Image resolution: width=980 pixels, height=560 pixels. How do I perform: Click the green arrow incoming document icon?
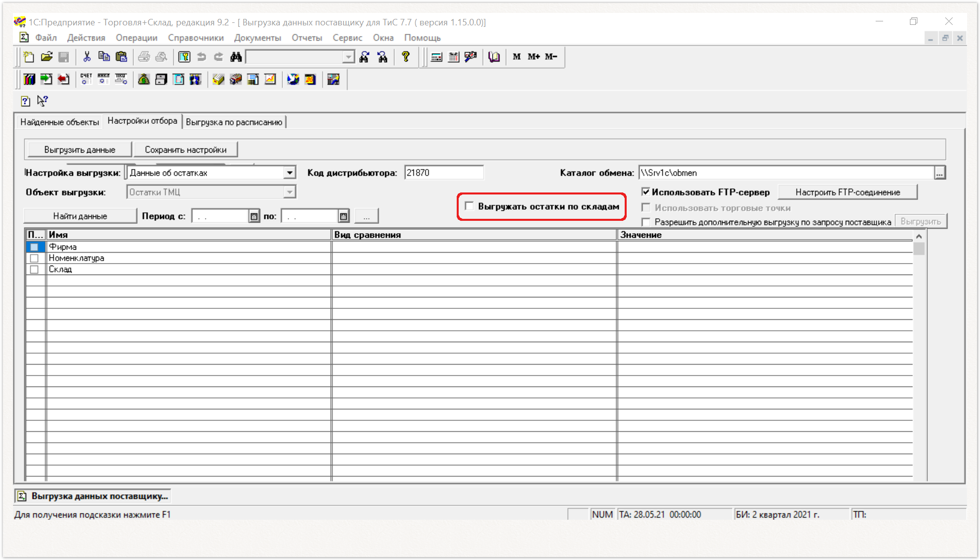point(46,80)
